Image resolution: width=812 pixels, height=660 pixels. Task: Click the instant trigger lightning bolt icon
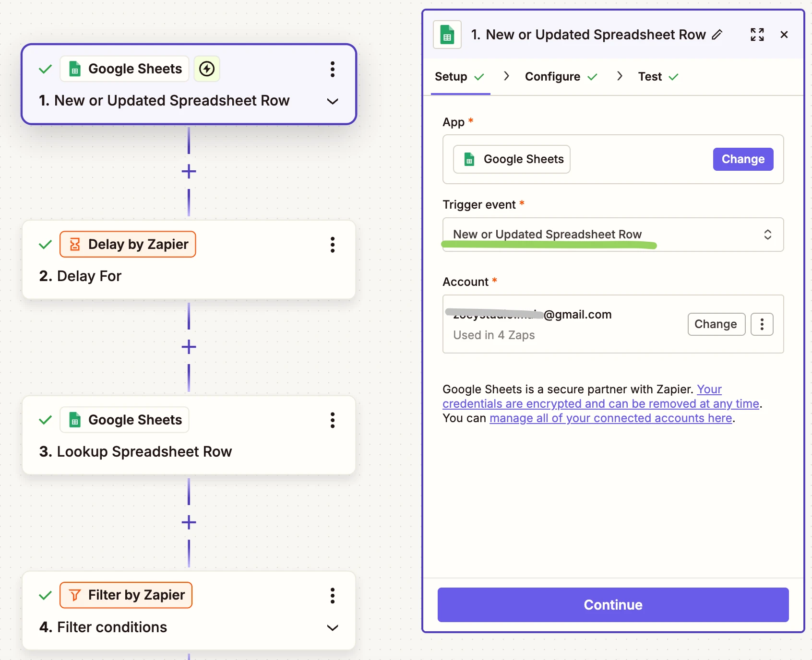tap(207, 69)
